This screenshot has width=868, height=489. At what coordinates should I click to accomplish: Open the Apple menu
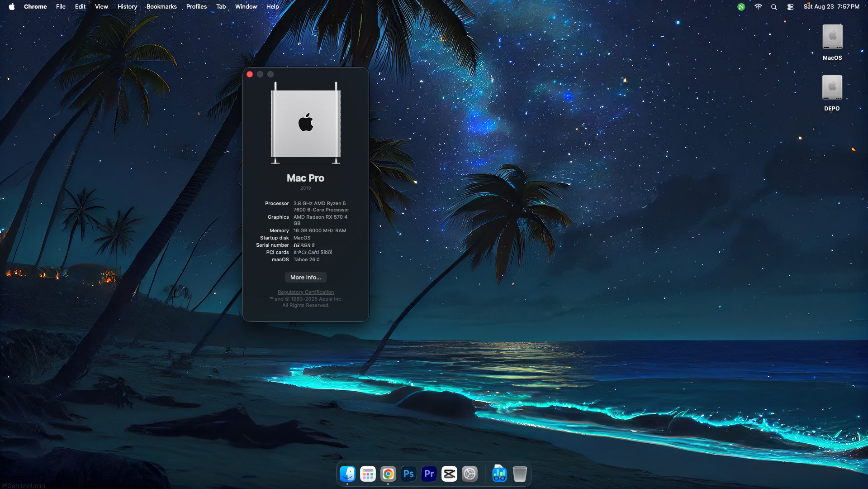click(x=12, y=7)
